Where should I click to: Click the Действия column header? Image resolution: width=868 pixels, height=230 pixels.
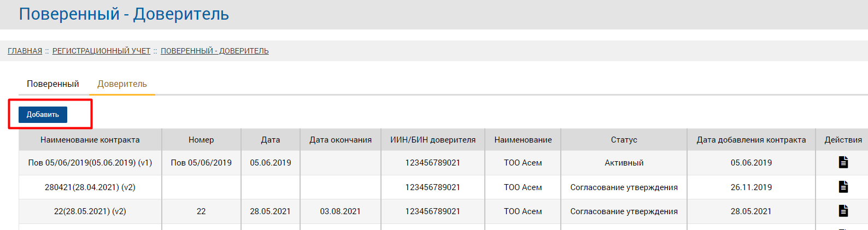(x=843, y=140)
